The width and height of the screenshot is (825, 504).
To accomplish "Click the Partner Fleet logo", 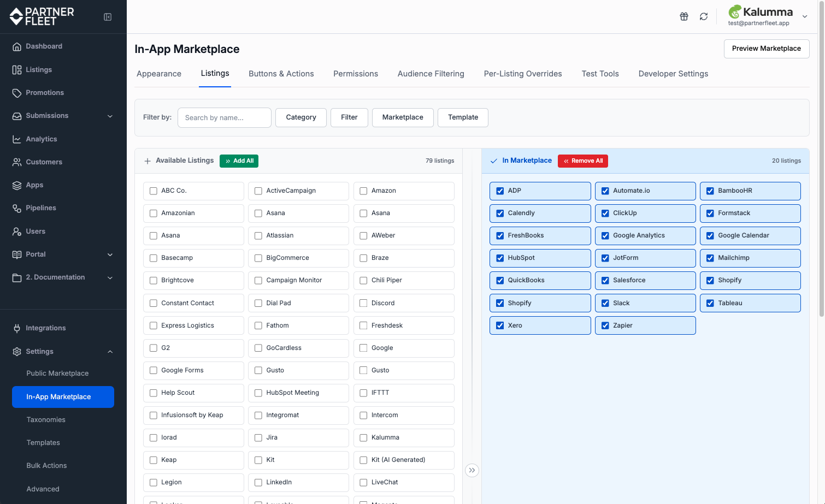I will click(x=42, y=16).
